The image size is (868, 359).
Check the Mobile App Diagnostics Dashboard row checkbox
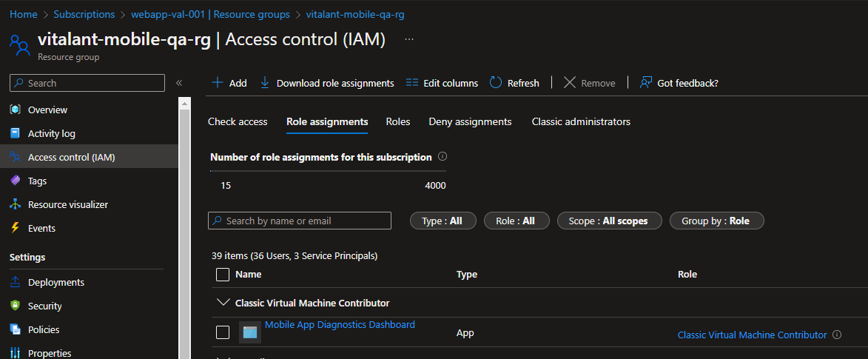point(223,332)
